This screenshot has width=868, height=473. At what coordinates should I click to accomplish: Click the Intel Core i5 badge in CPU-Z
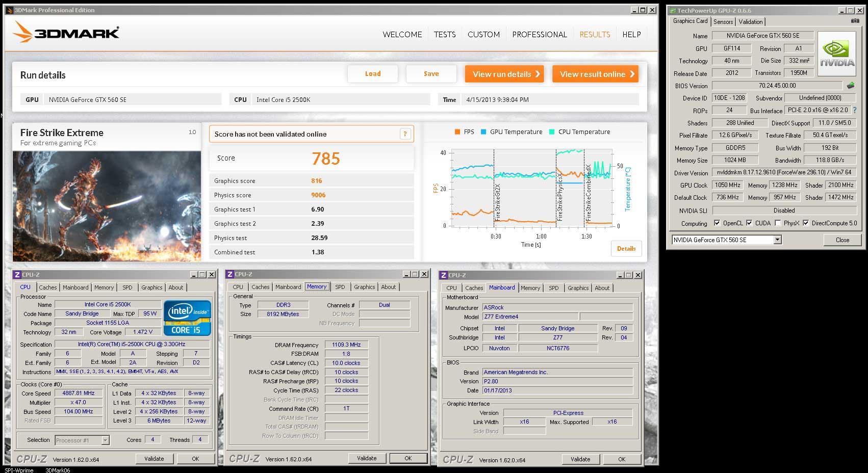click(x=187, y=318)
